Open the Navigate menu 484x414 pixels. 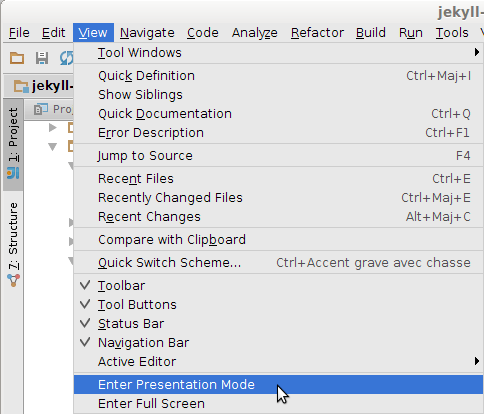pos(147,33)
